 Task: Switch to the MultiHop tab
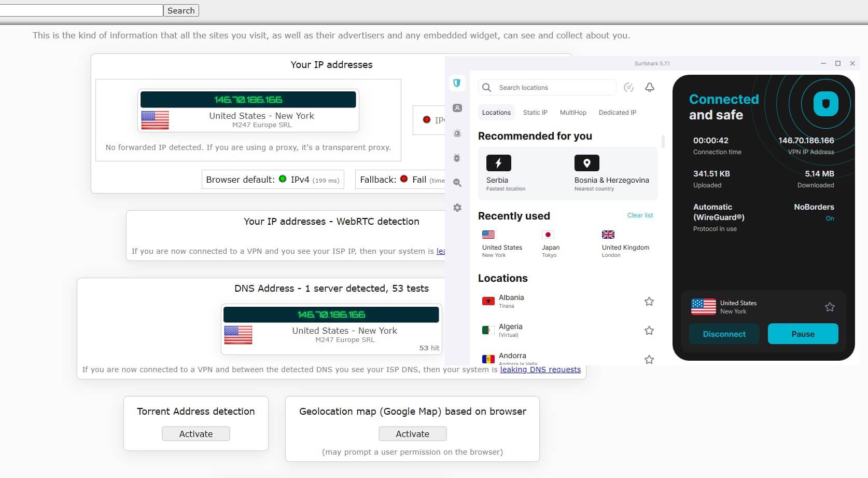(x=573, y=113)
